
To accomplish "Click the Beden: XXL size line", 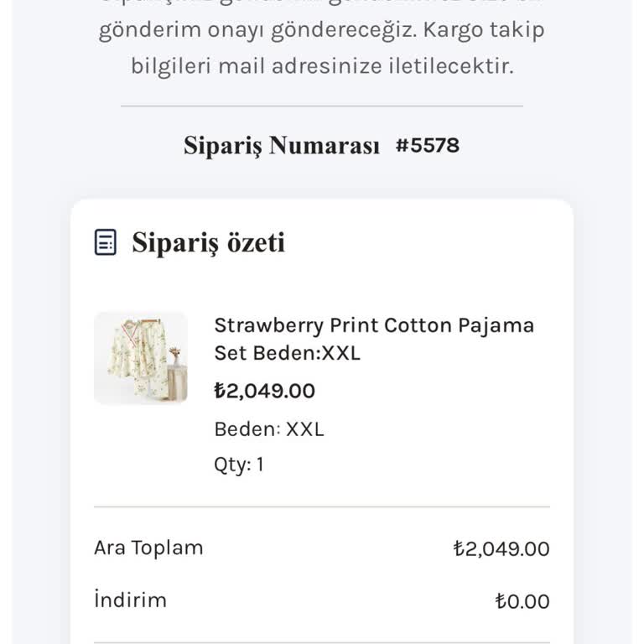I will point(268,429).
